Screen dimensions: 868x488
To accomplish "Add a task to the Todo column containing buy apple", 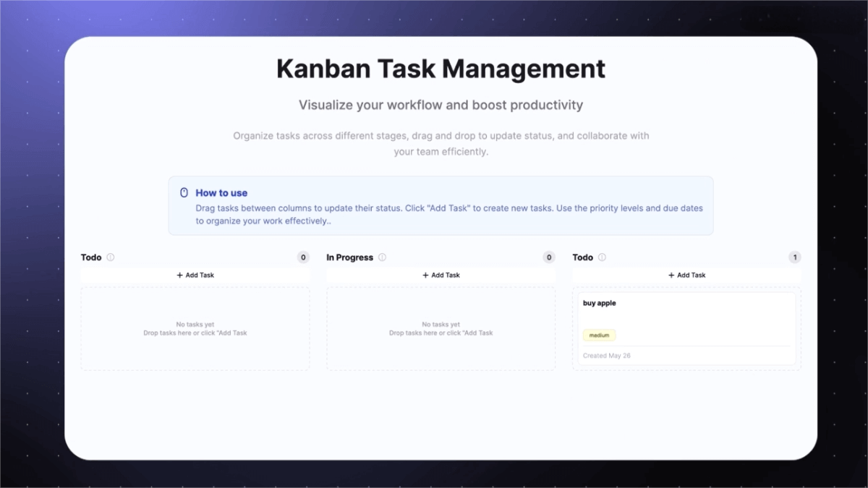I will (686, 275).
